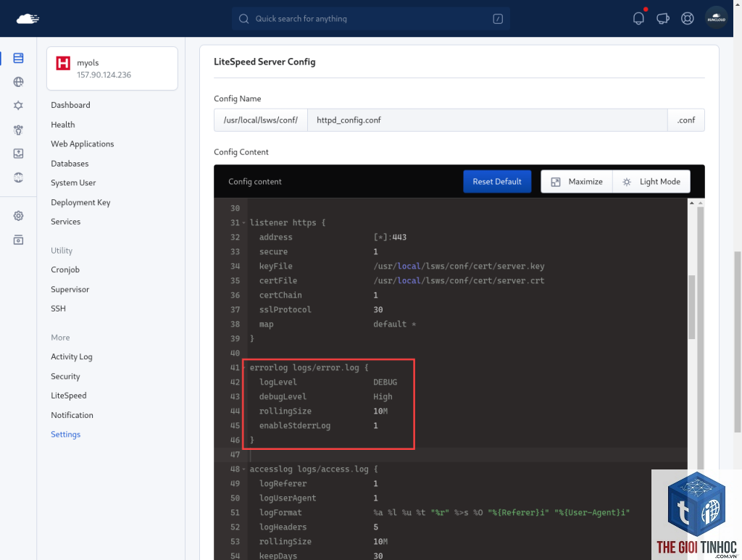
Task: Open the settings gear rail icon
Action: click(x=18, y=216)
